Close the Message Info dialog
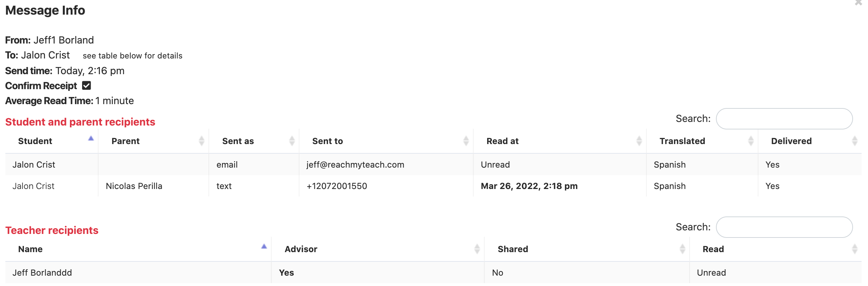 pos(858,3)
